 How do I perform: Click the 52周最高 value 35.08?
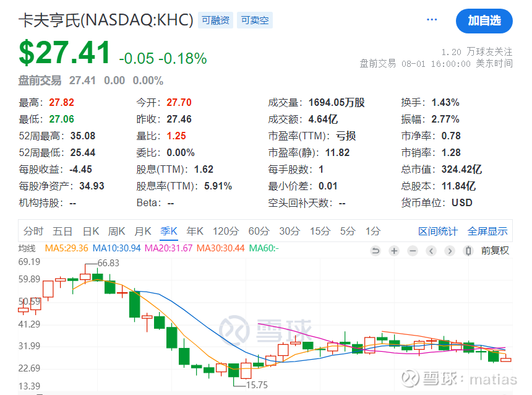(83, 136)
